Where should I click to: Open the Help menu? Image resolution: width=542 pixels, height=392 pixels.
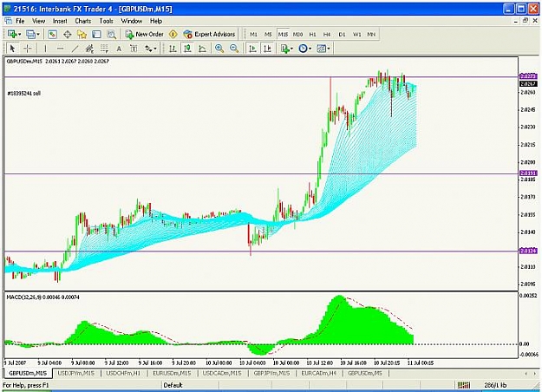point(156,21)
